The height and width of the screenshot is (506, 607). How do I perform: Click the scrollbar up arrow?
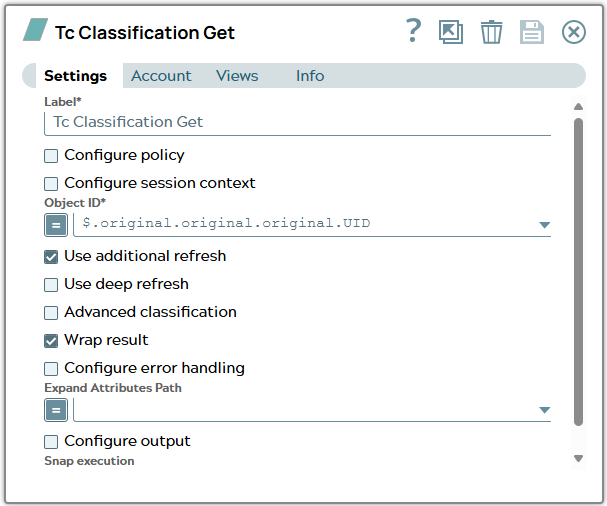(x=578, y=106)
